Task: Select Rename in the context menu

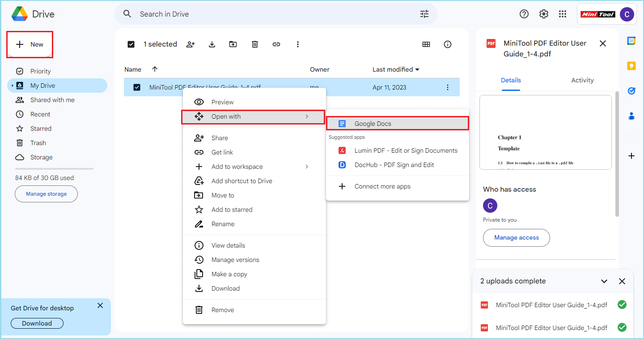Action: [x=254, y=224]
